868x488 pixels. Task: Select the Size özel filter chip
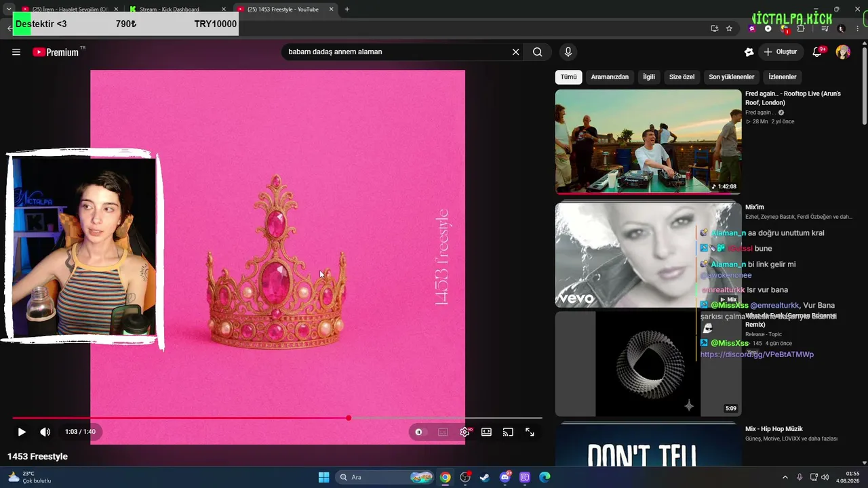(682, 77)
